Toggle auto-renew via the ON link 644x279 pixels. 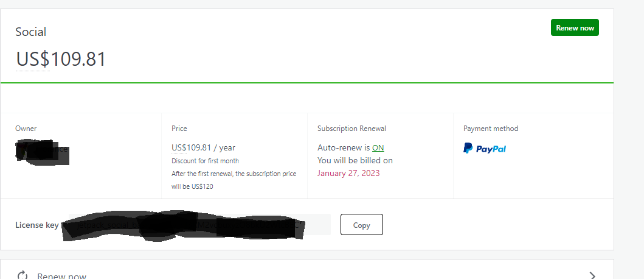point(378,148)
